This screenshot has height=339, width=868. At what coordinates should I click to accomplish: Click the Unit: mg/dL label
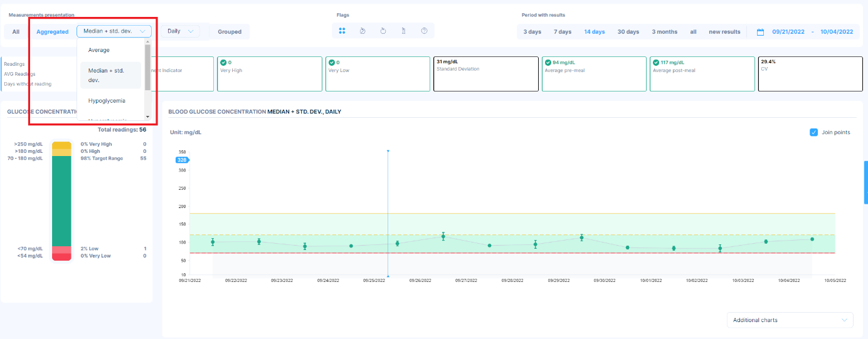pos(186,132)
